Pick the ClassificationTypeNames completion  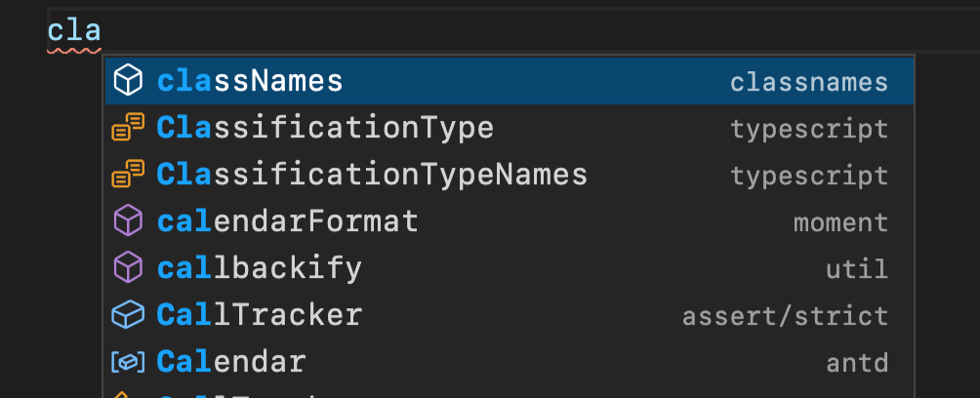pyautogui.click(x=372, y=175)
